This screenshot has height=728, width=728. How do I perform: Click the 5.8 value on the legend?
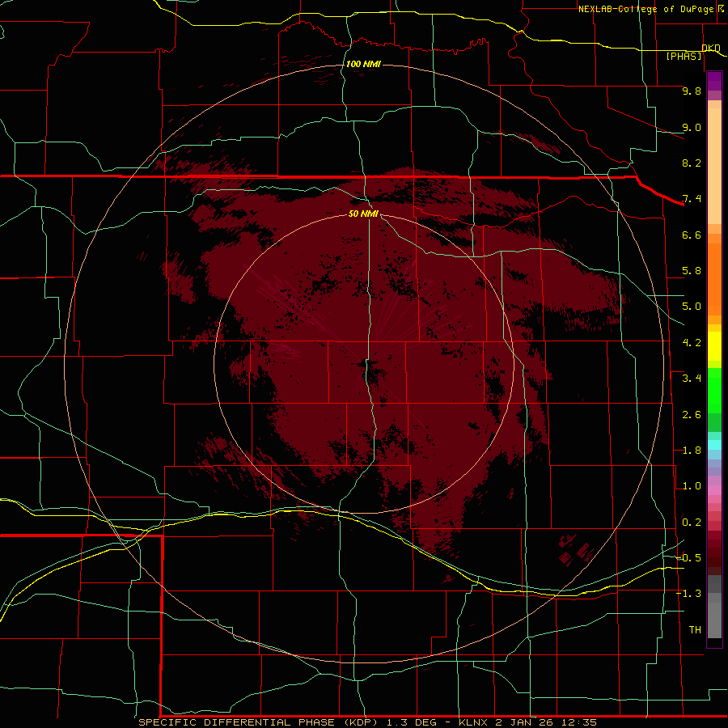(x=692, y=271)
